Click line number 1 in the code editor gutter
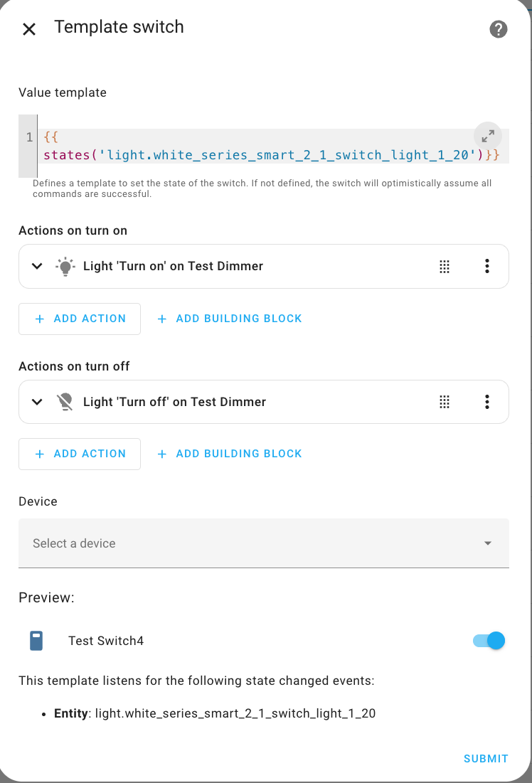532x783 pixels. (x=29, y=137)
